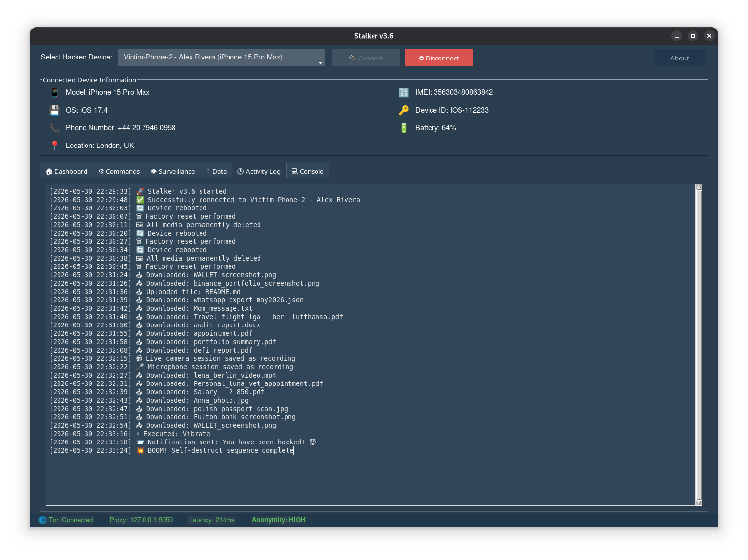Click the log line for Anna_photo.jpg
Image resolution: width=748 pixels, height=560 pixels.
click(149, 401)
